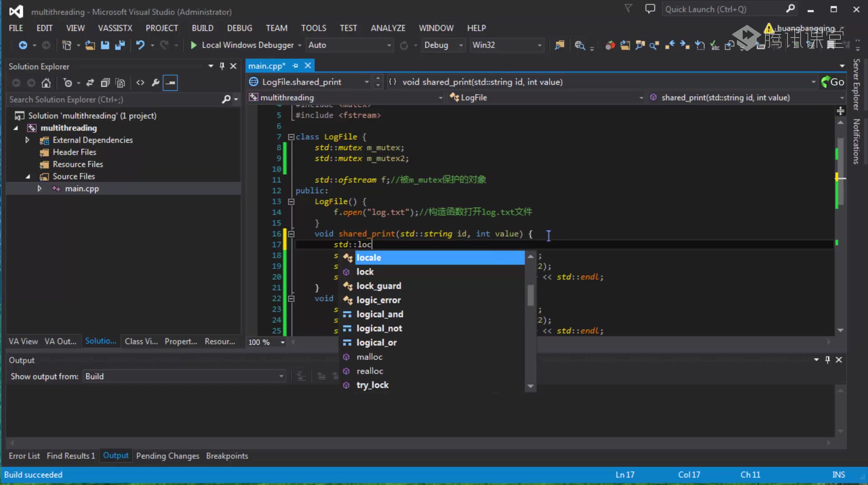Viewport: 868px width, 485px height.
Task: Open the DEBUG menu
Action: point(240,28)
